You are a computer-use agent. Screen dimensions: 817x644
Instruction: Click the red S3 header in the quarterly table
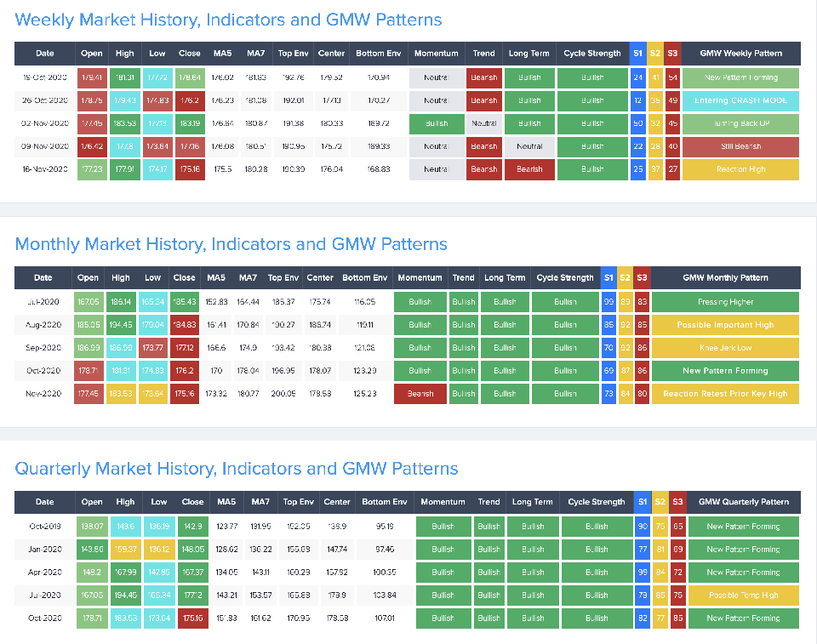coord(677,502)
